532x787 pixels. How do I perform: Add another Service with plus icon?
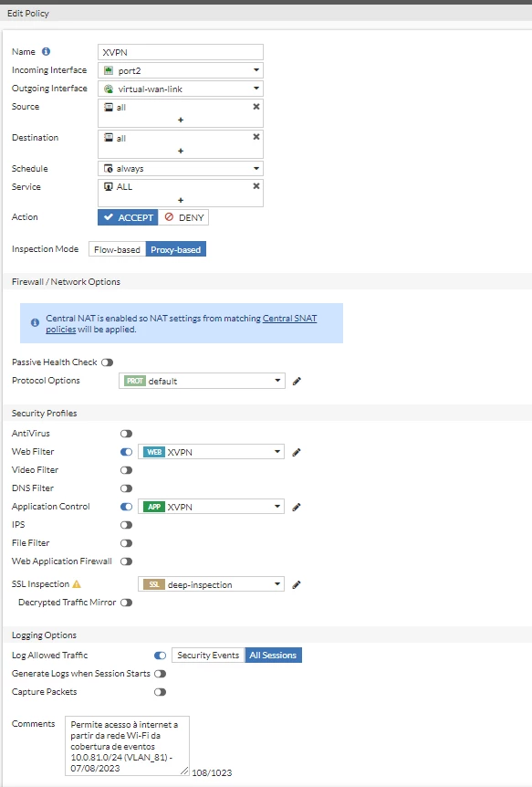tap(181, 200)
